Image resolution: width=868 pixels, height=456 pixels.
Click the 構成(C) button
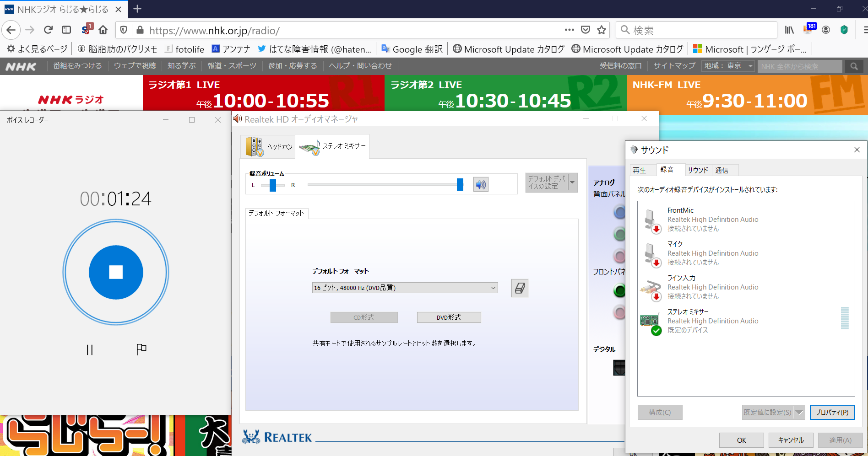point(660,412)
